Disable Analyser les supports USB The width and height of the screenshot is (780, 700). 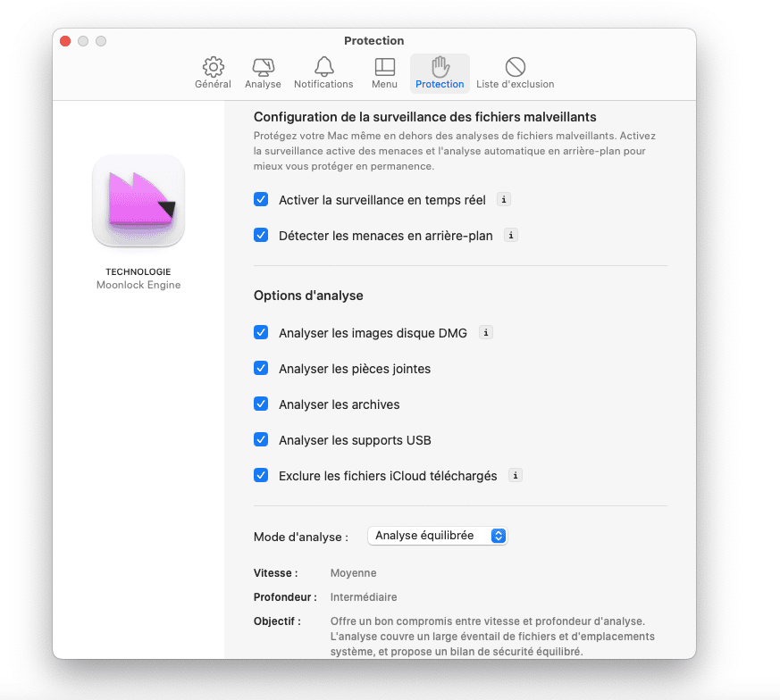[x=261, y=440]
